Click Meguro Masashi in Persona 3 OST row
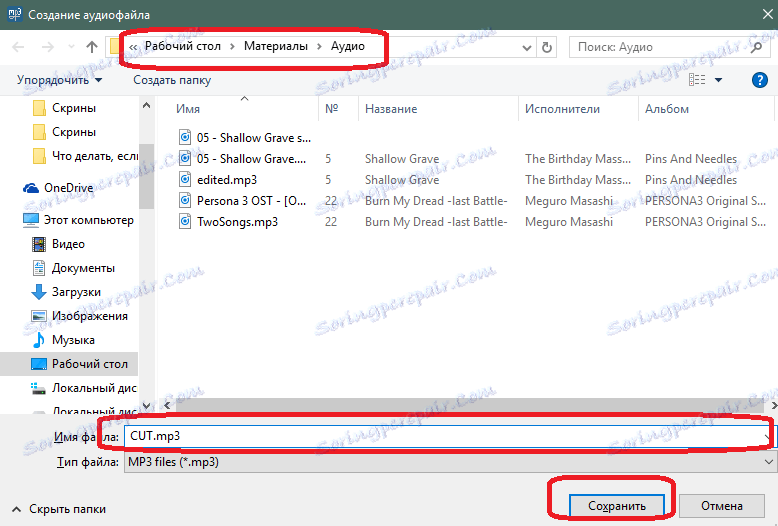 point(569,201)
